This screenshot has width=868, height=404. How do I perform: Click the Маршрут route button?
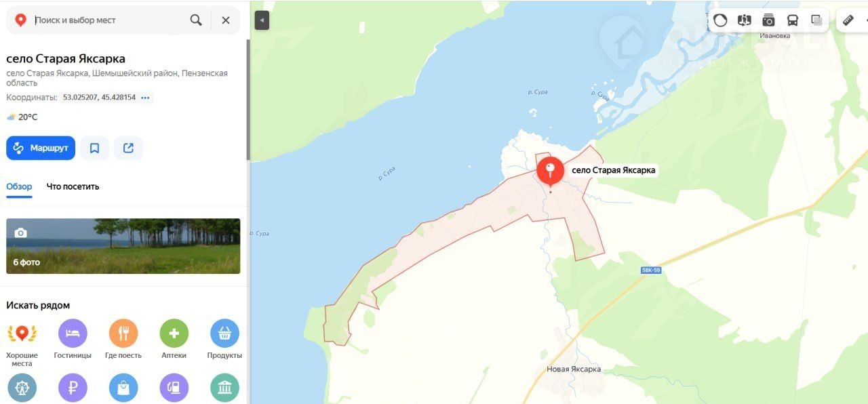41,148
